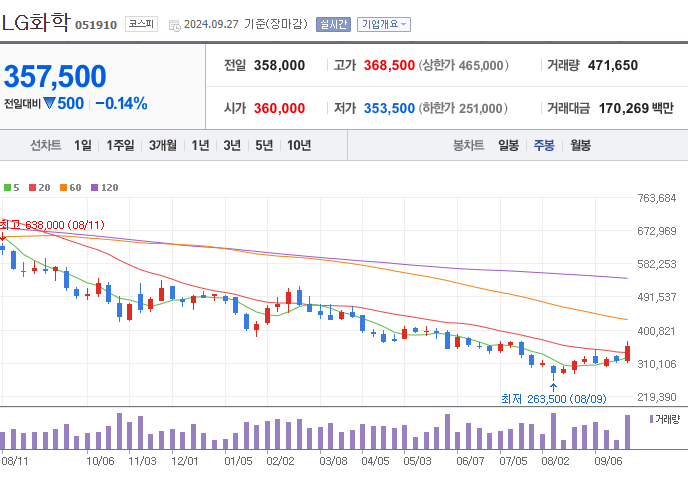Click the 거래량 value 471,650

point(613,65)
